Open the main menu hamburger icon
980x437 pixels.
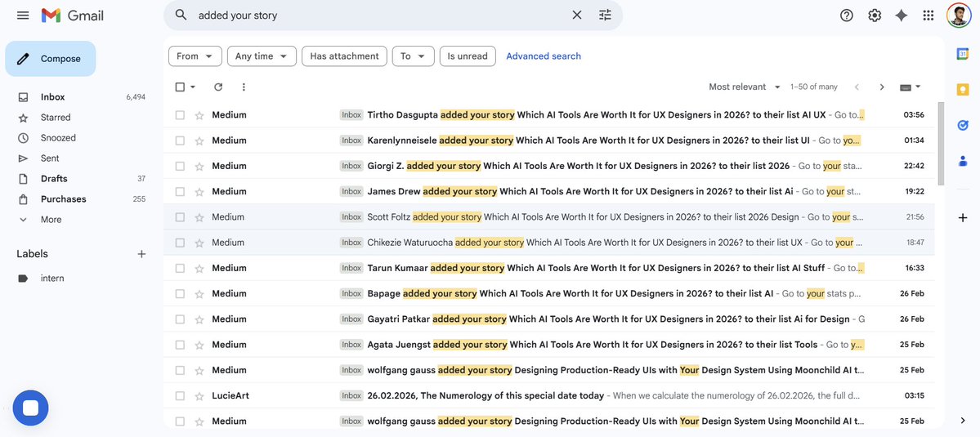pyautogui.click(x=23, y=16)
